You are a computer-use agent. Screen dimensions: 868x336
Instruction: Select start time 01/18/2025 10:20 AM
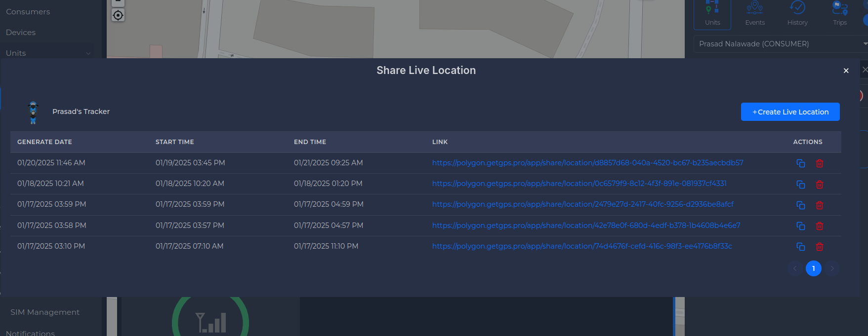tap(190, 184)
